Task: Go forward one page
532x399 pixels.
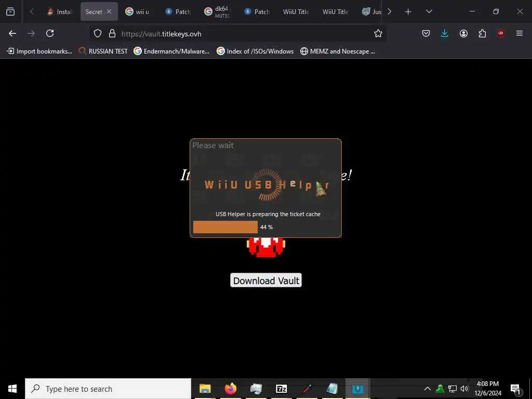Action: click(x=31, y=33)
